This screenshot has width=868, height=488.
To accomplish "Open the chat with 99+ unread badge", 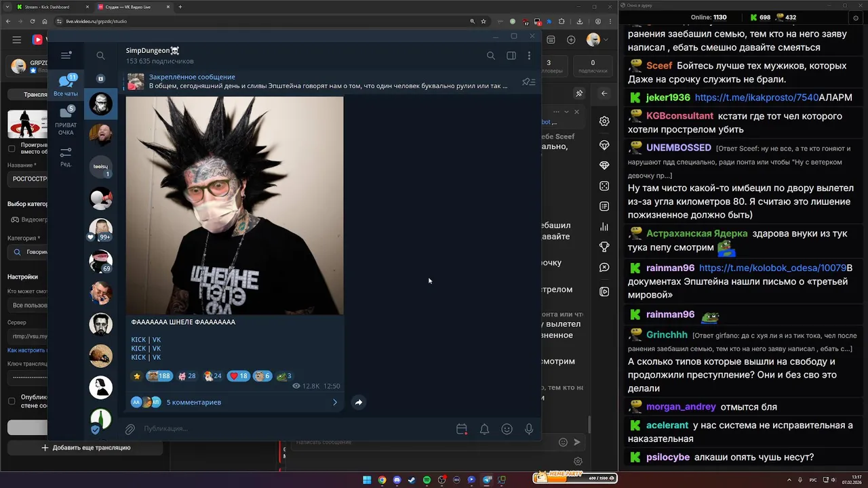I will click(x=101, y=230).
